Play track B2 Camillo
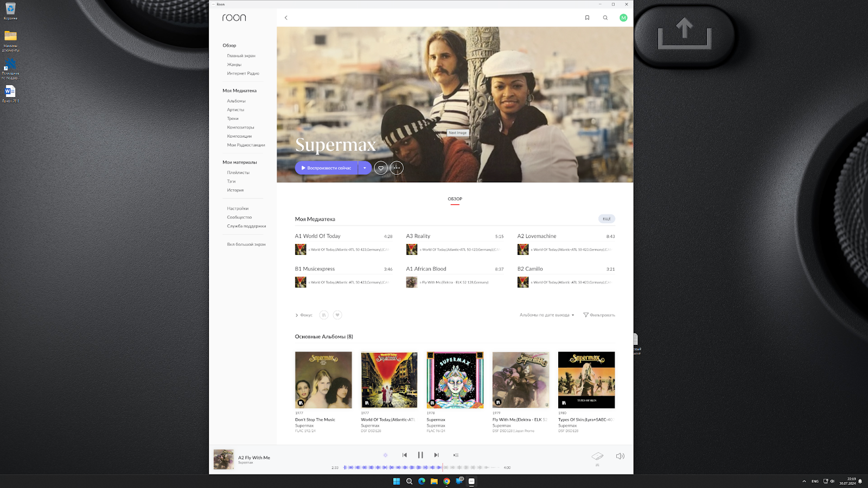Screen dimensions: 868x488 coord(530,269)
